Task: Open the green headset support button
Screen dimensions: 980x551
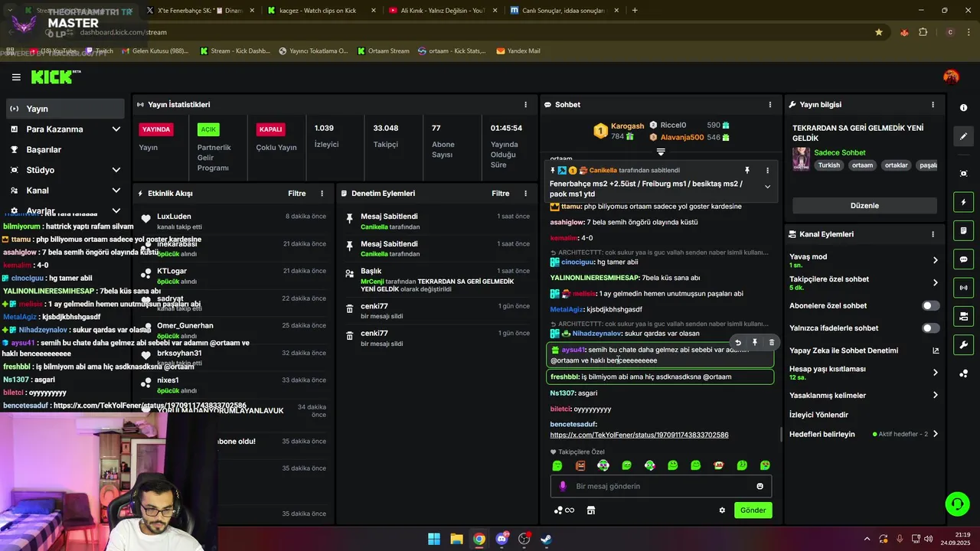Action: (x=957, y=504)
